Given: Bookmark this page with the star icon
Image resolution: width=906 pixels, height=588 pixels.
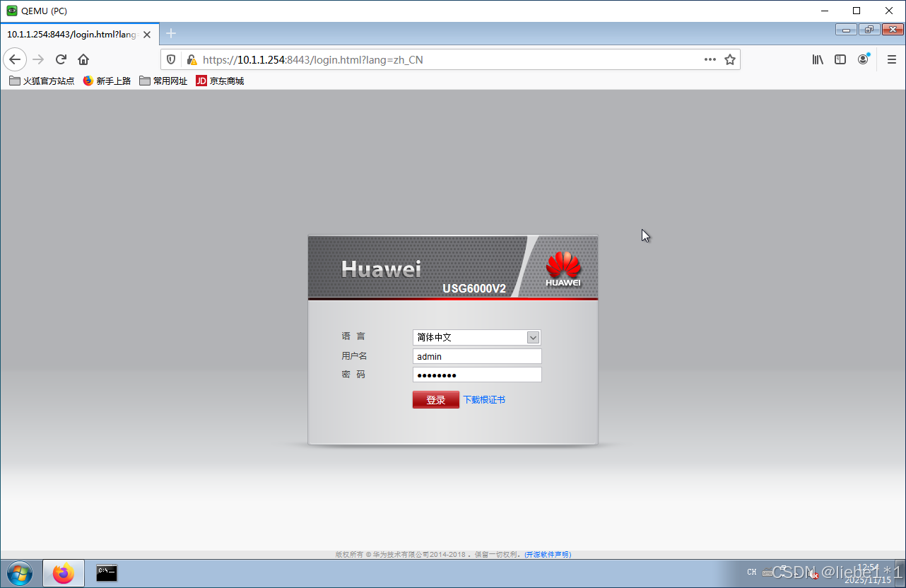Looking at the screenshot, I should (x=730, y=60).
